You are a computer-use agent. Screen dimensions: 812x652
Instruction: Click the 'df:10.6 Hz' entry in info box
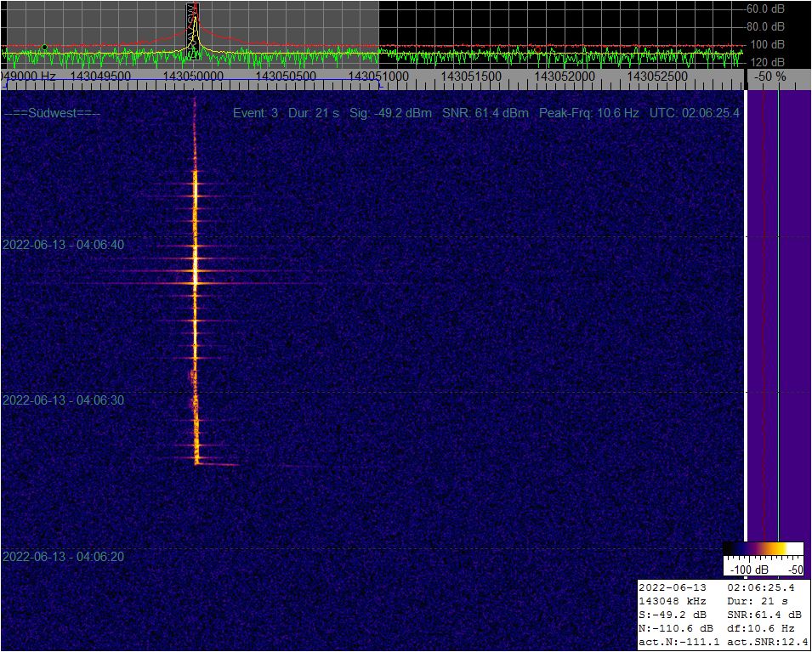(x=761, y=629)
